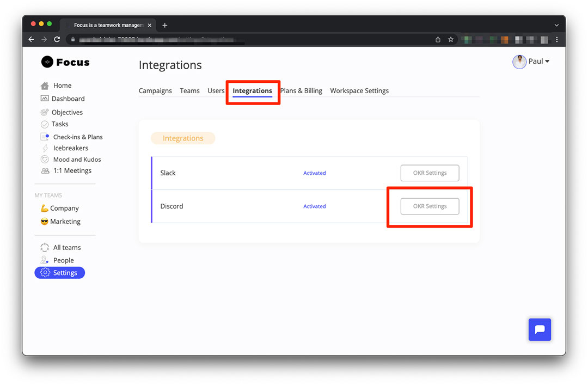The image size is (588, 385).
Task: Go back with the browser back arrow
Action: coord(32,39)
